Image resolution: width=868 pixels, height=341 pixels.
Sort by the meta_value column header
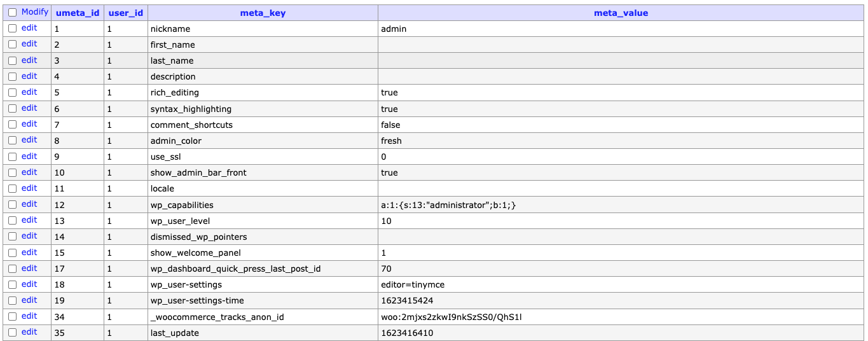pyautogui.click(x=621, y=13)
